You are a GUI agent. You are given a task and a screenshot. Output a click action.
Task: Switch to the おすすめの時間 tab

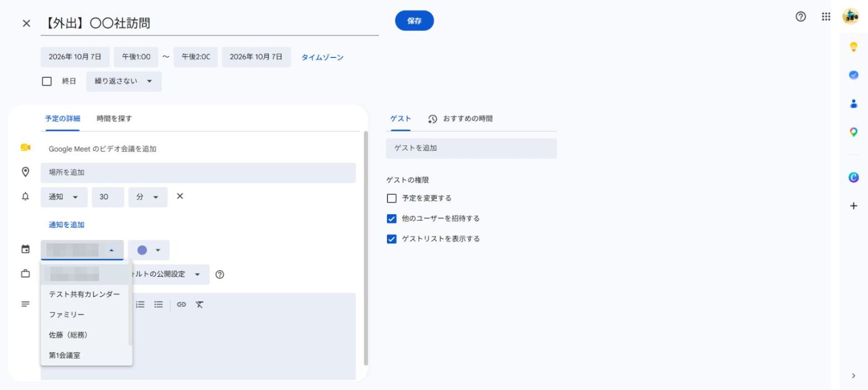click(460, 118)
